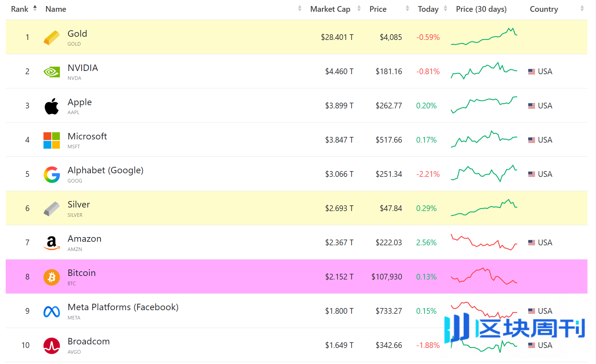Open the Alphabet (Google) company link

coord(106,170)
